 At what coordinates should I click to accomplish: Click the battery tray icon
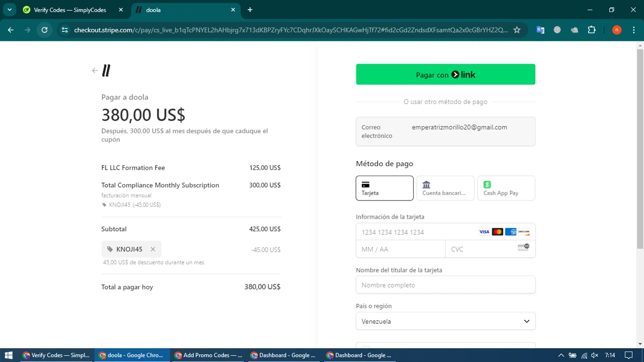(x=572, y=355)
